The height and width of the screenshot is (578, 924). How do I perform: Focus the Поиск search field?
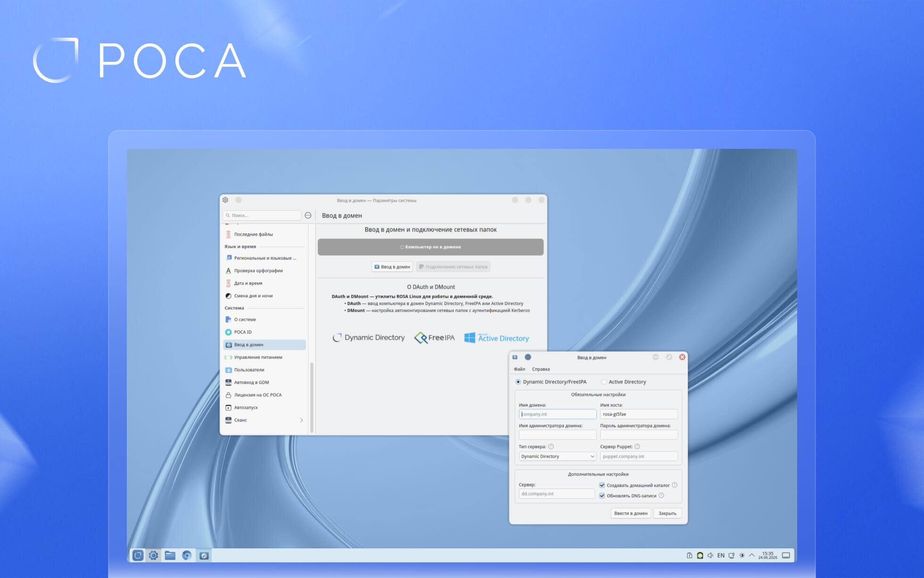[262, 215]
